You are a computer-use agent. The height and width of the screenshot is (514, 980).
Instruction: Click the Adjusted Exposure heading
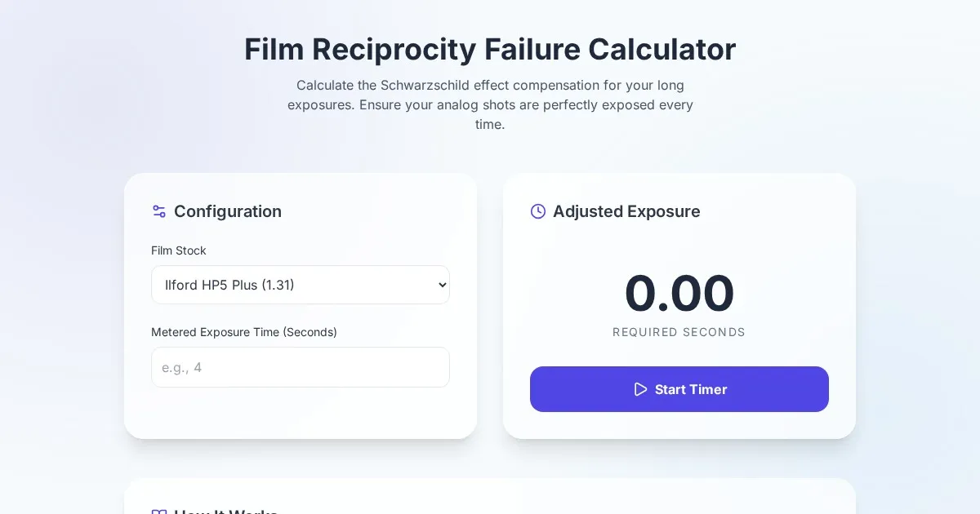tap(626, 211)
